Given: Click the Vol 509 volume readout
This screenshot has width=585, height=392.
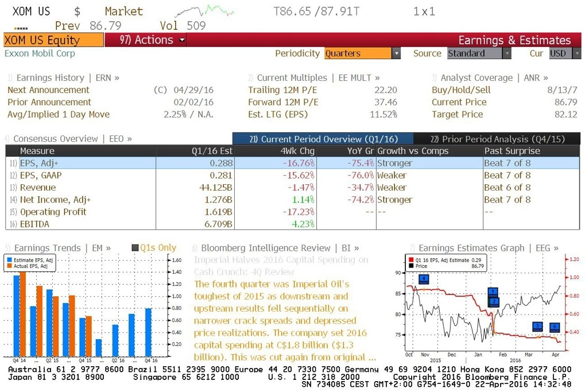Looking at the screenshot, I should pos(183,25).
